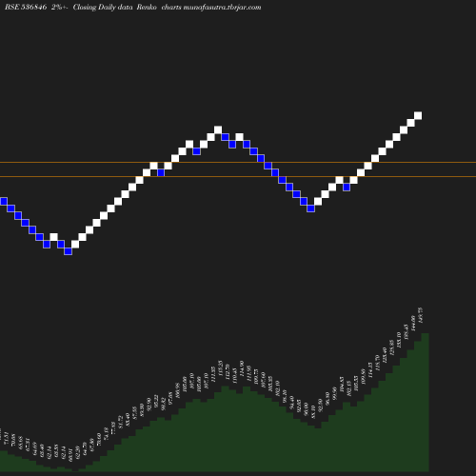
Task: Click the price label '94.40'
Action: [x=291, y=403]
